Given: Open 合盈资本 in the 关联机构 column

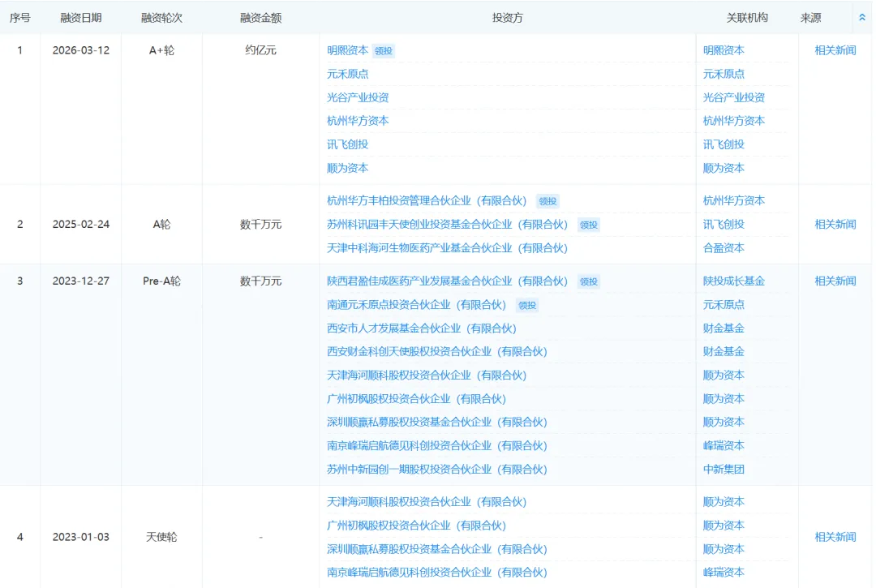Looking at the screenshot, I should [724, 248].
